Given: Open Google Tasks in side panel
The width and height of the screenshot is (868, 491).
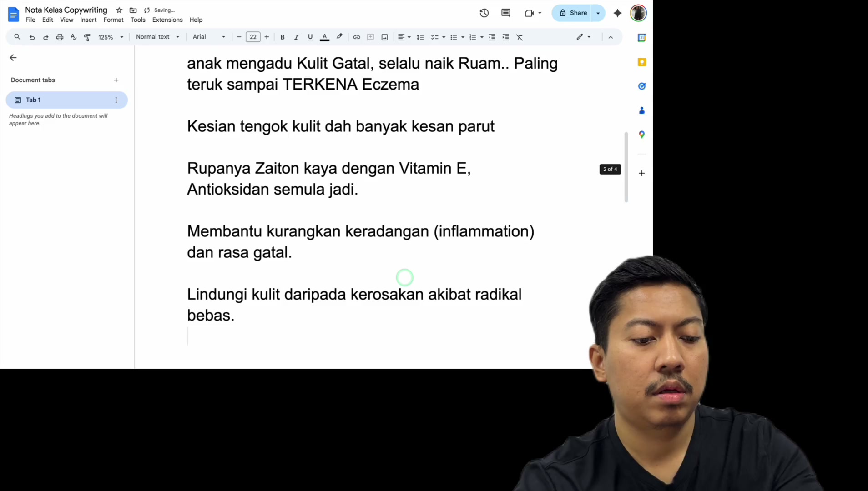Looking at the screenshot, I should [x=642, y=86].
